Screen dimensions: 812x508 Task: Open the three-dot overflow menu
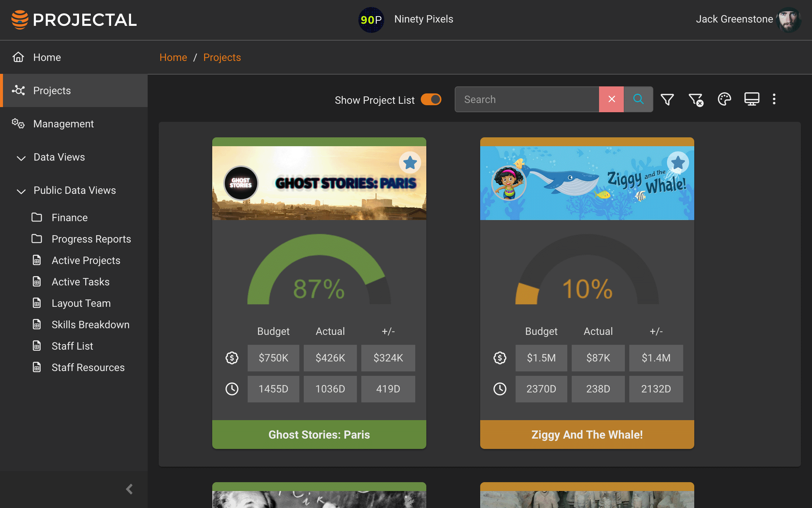774,99
